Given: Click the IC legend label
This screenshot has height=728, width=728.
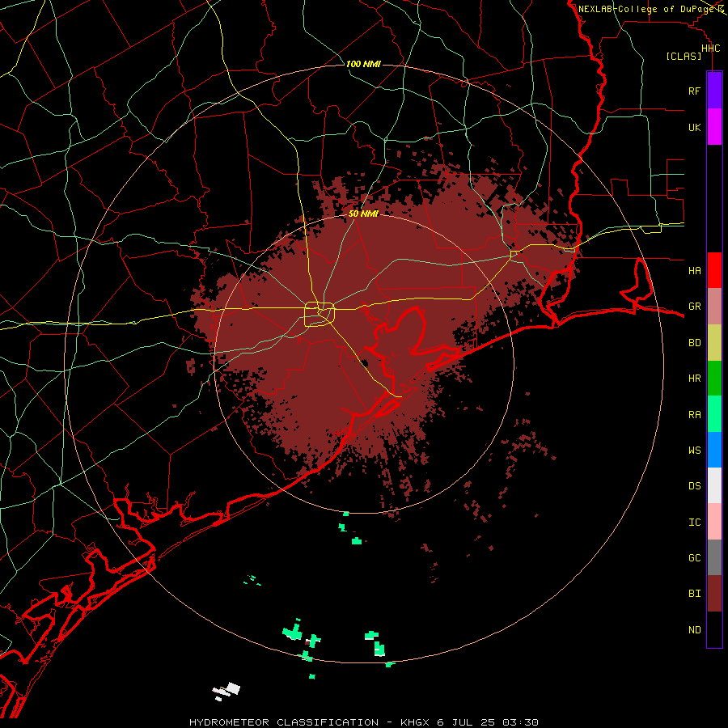Looking at the screenshot, I should pos(694,523).
